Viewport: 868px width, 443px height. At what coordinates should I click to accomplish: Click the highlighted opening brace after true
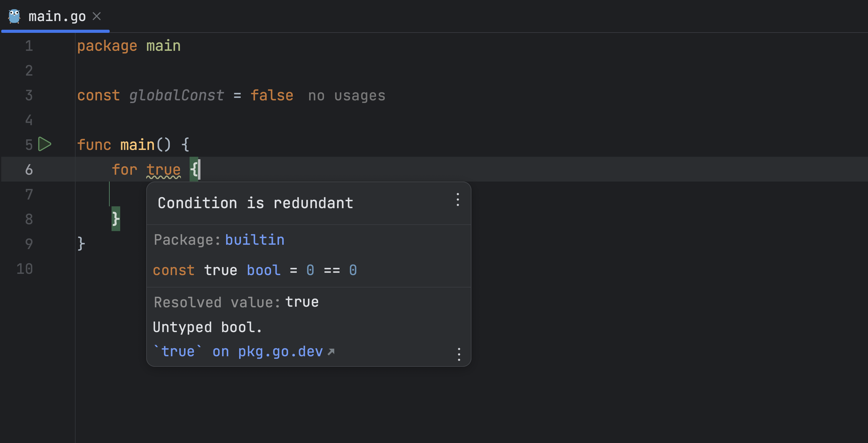tap(194, 169)
